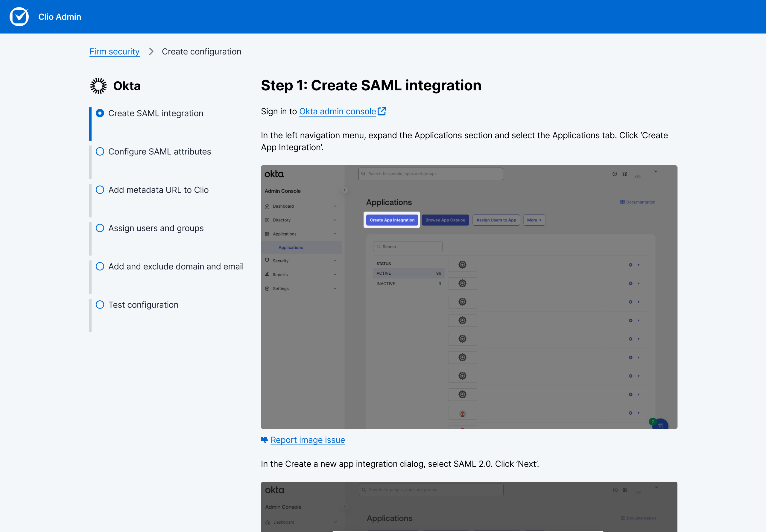Viewport: 766px width, 532px height.
Task: Select the Configure SAML attributes step radio
Action: pyautogui.click(x=100, y=152)
